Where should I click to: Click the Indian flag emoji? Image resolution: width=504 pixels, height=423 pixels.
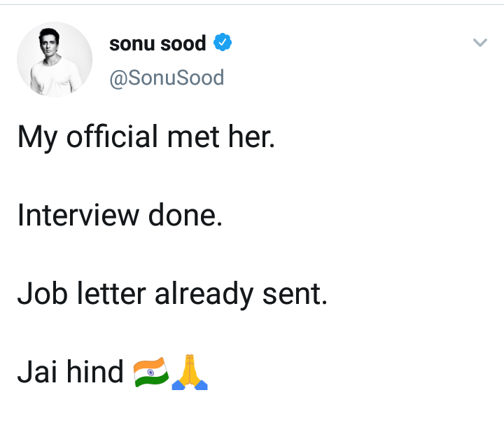(x=150, y=372)
